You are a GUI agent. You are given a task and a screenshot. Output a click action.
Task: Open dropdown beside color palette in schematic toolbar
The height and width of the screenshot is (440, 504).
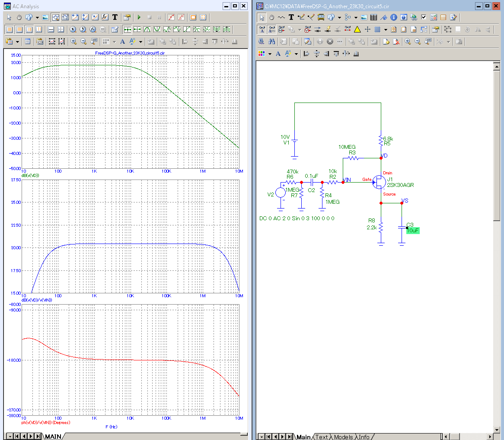coord(270,54)
